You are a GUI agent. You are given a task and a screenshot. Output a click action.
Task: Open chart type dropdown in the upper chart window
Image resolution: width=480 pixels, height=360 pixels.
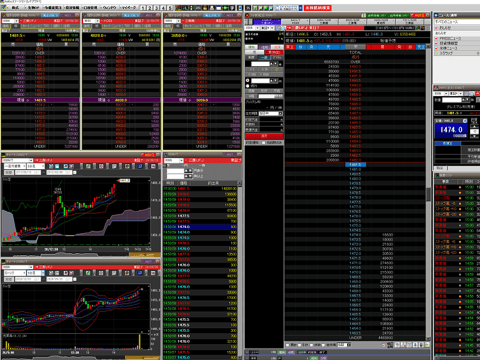pyautogui.click(x=14, y=166)
